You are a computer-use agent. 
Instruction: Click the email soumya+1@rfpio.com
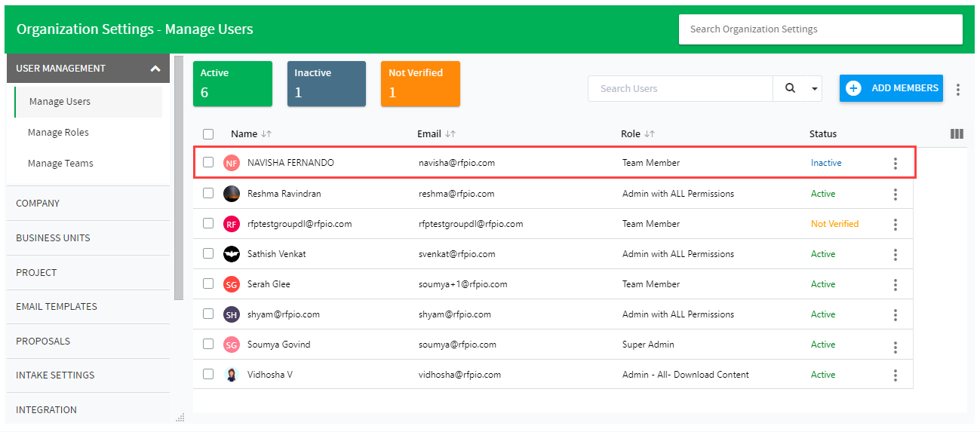pyautogui.click(x=463, y=284)
